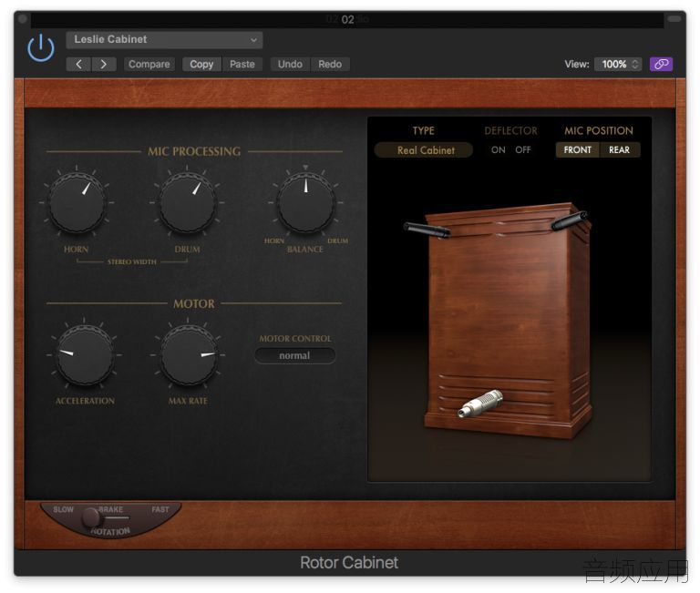Load the next preset with right arrow
The height and width of the screenshot is (593, 700).
104,65
